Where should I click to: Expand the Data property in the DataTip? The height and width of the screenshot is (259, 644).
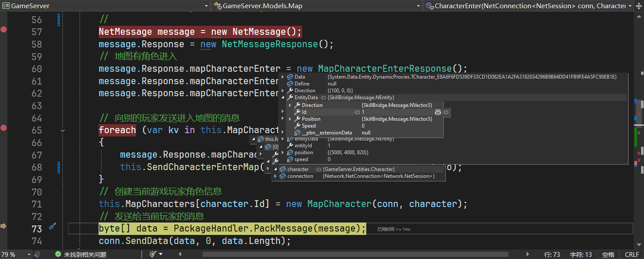[283, 77]
